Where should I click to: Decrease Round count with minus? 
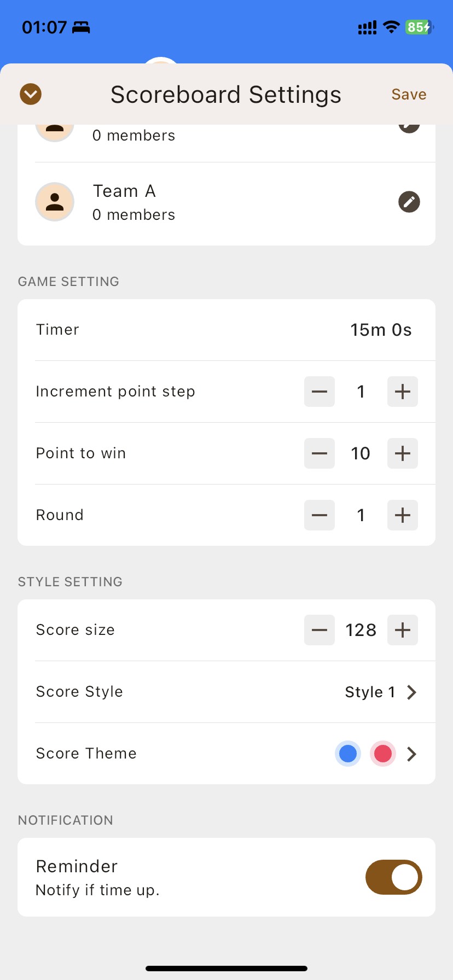320,515
